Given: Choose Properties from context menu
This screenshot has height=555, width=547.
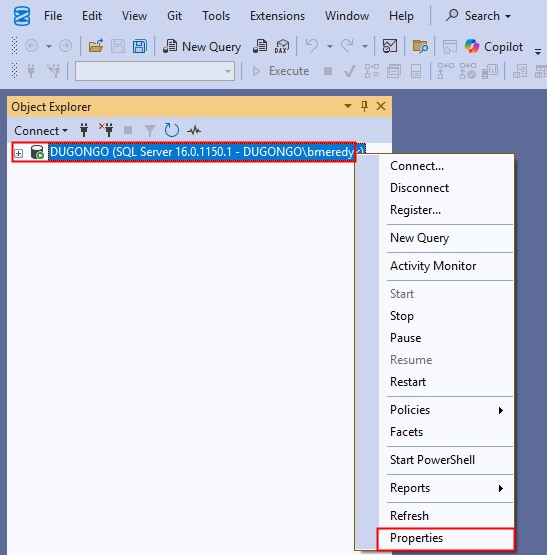Looking at the screenshot, I should tap(445, 538).
